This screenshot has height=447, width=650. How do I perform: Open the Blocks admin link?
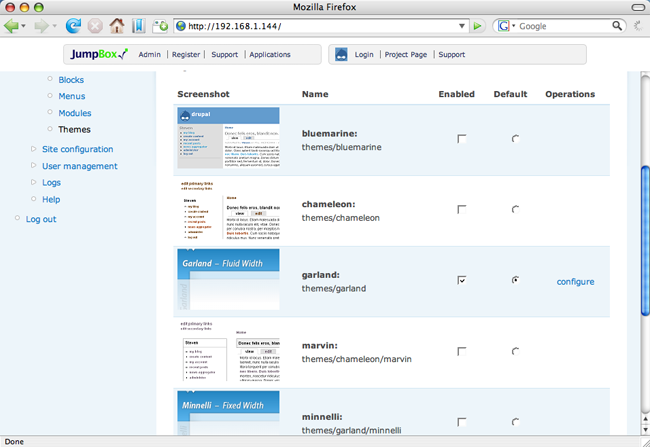pyautogui.click(x=71, y=80)
